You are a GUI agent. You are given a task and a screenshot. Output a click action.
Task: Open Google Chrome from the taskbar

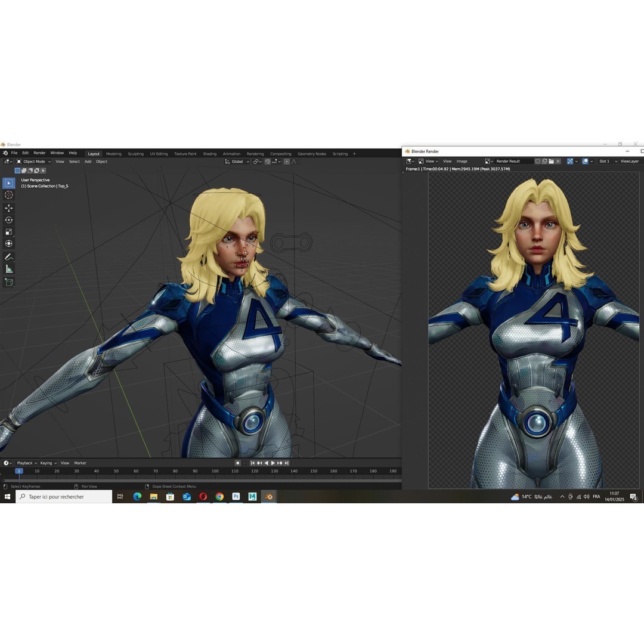219,497
